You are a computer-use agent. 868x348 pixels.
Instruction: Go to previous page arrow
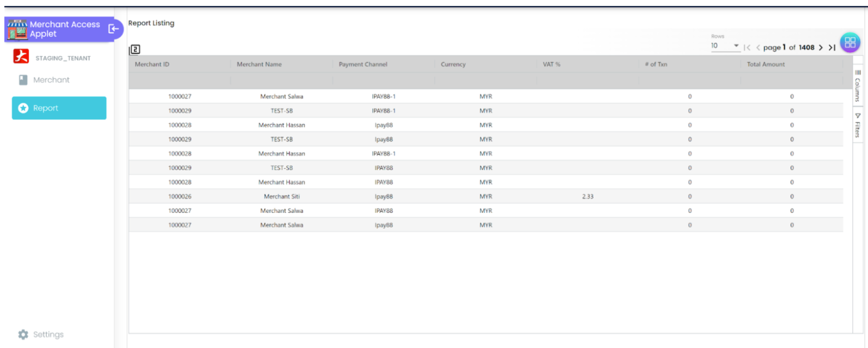point(758,48)
